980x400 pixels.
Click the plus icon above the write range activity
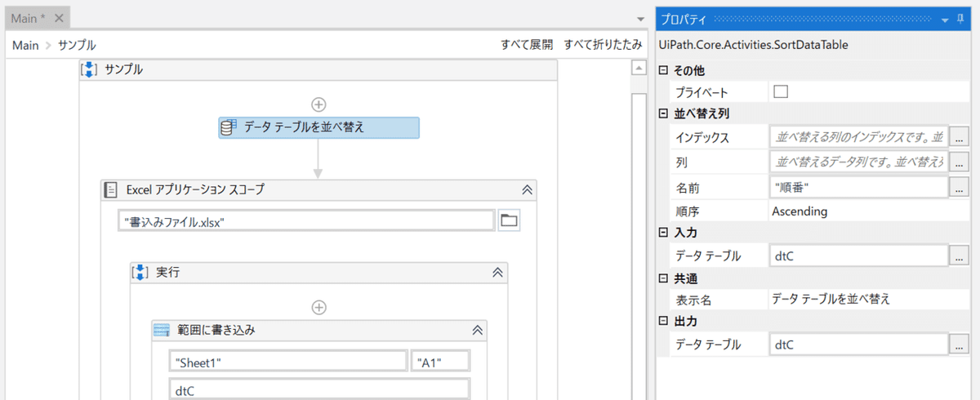click(x=318, y=308)
